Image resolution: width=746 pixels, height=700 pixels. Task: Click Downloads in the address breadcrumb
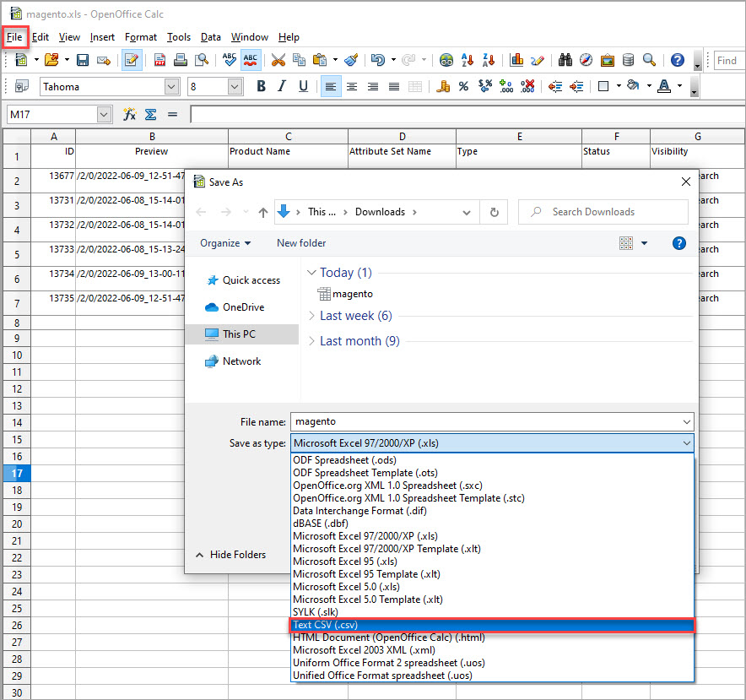coord(380,212)
